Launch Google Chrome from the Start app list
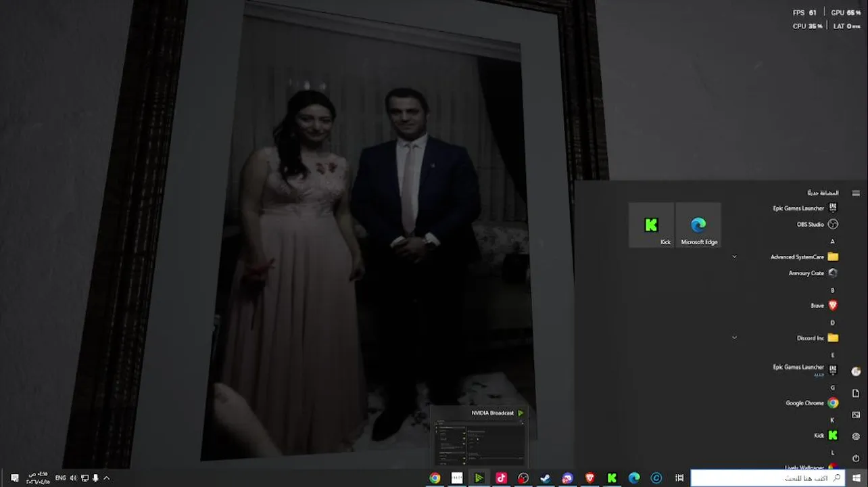Viewport: 868px width, 487px height. coord(812,403)
